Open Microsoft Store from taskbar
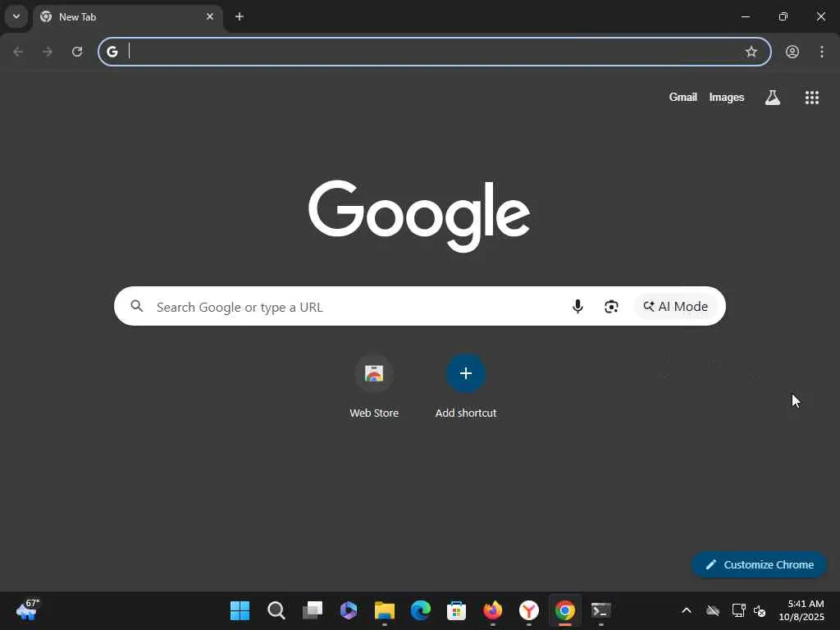Viewport: 840px width, 630px height. pos(456,610)
